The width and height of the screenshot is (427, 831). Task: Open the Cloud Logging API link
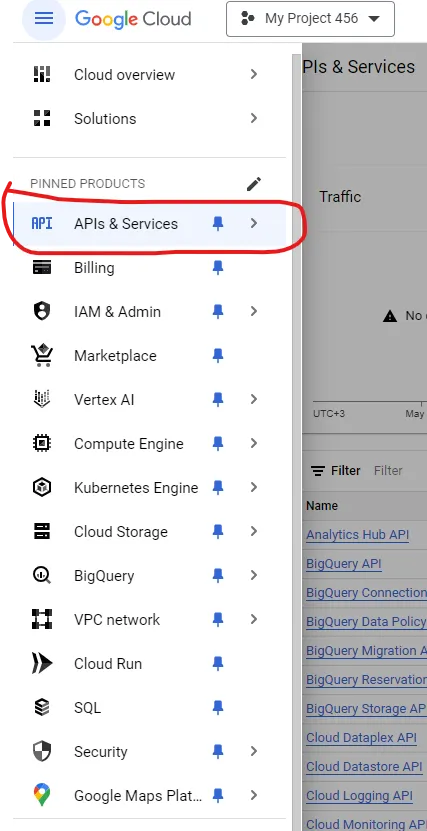click(359, 796)
